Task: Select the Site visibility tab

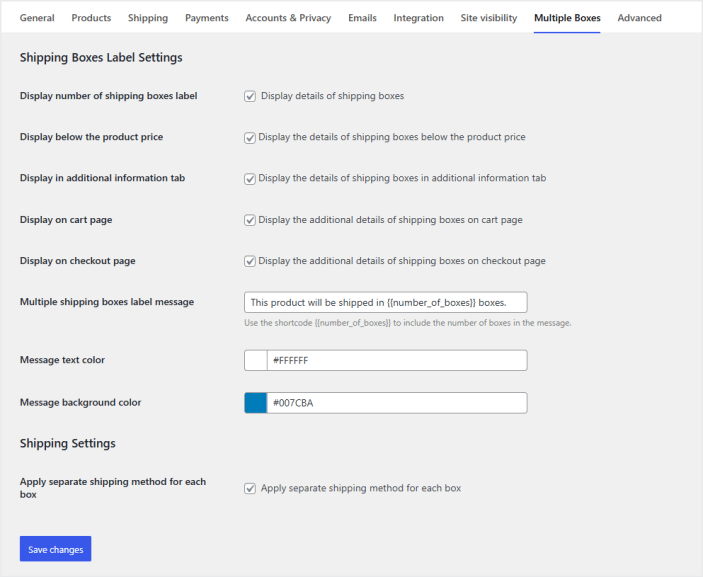Action: coord(489,18)
